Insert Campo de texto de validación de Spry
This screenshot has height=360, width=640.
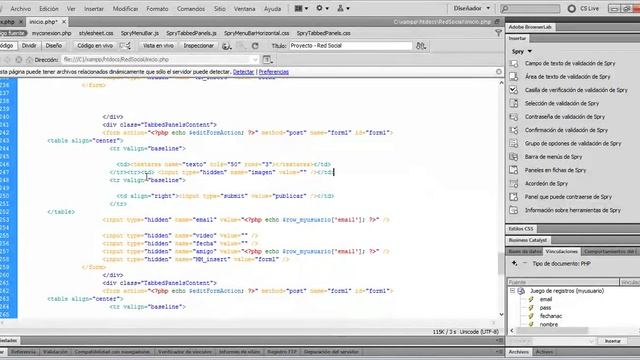click(x=569, y=63)
